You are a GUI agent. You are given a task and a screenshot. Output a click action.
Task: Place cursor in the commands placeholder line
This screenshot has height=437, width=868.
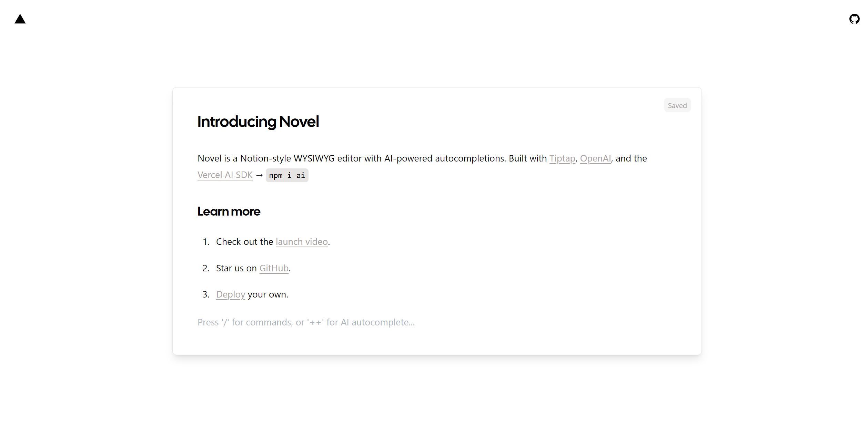306,322
